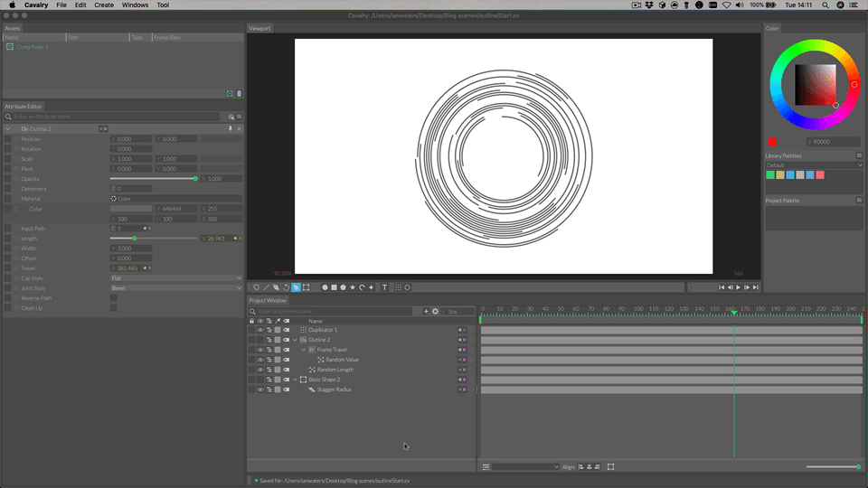Image resolution: width=868 pixels, height=488 pixels.
Task: Jump to the first frame
Action: click(722, 287)
